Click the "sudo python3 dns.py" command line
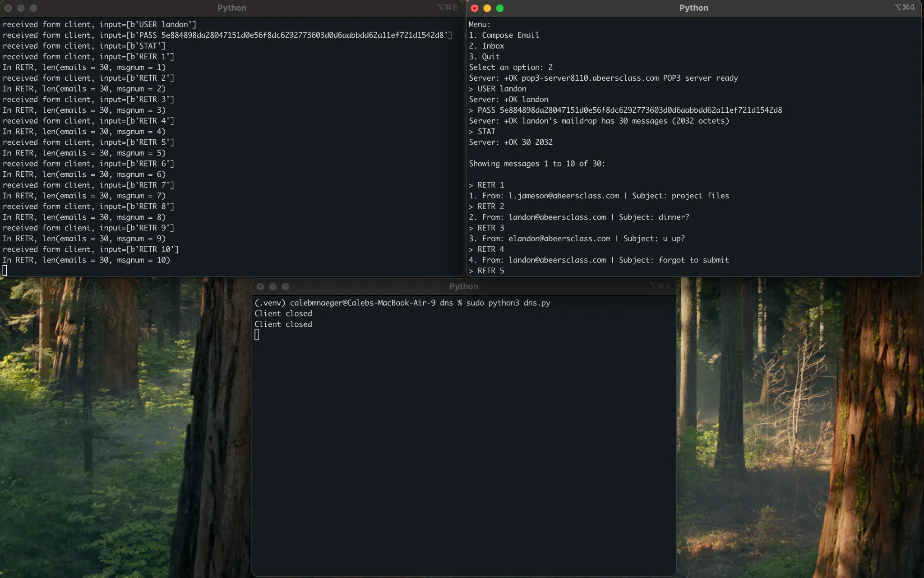 402,303
